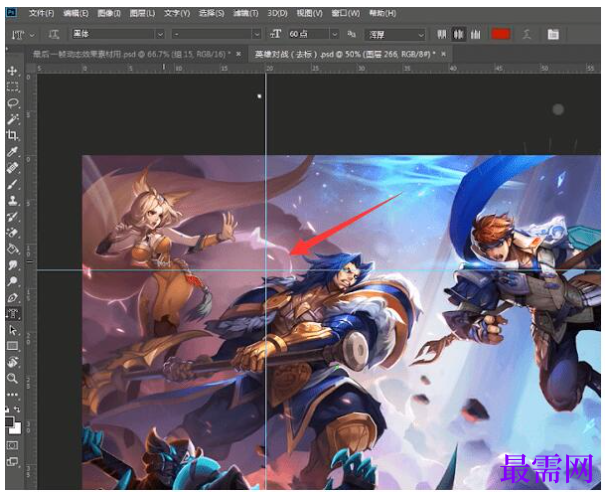
Task: Open the 选择(S) menu
Action: click(211, 13)
